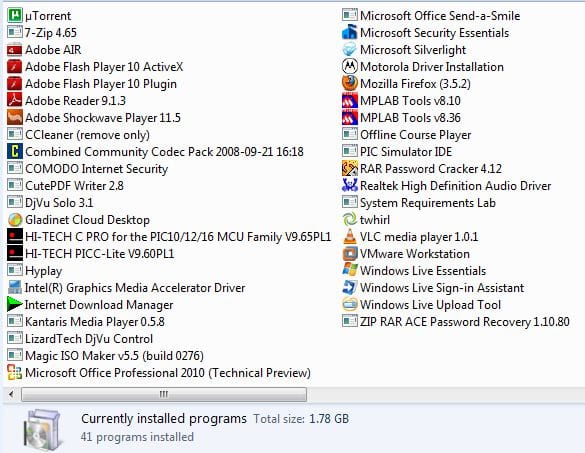This screenshot has width=585, height=453.
Task: Click the left scroll arrow
Action: [x=11, y=394]
